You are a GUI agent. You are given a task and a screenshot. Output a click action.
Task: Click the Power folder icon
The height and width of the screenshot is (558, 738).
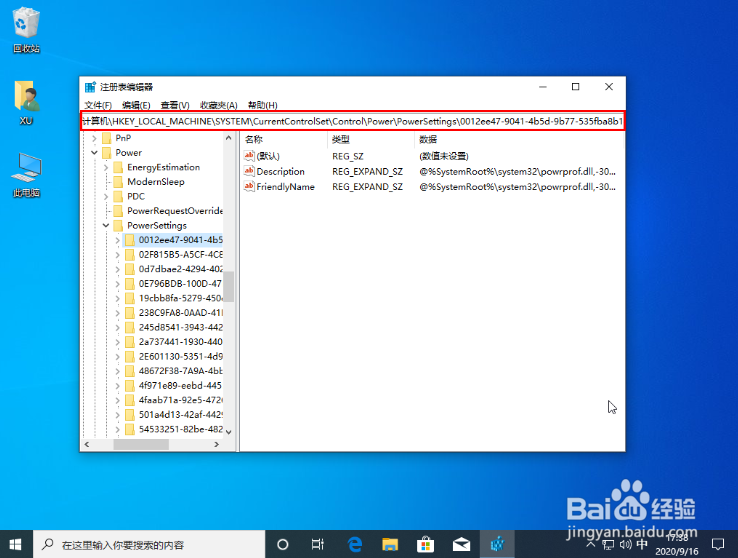pos(107,152)
